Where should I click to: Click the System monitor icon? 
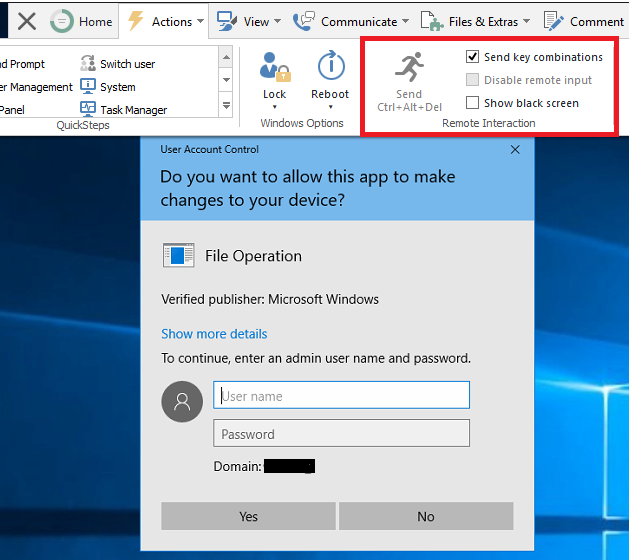pyautogui.click(x=88, y=86)
